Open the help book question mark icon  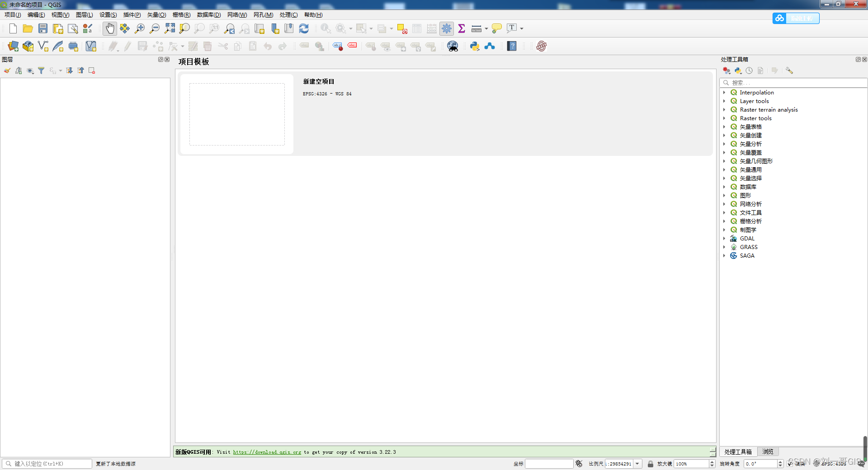[512, 46]
